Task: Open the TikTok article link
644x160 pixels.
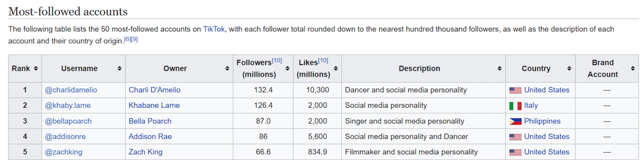Action: click(x=214, y=29)
